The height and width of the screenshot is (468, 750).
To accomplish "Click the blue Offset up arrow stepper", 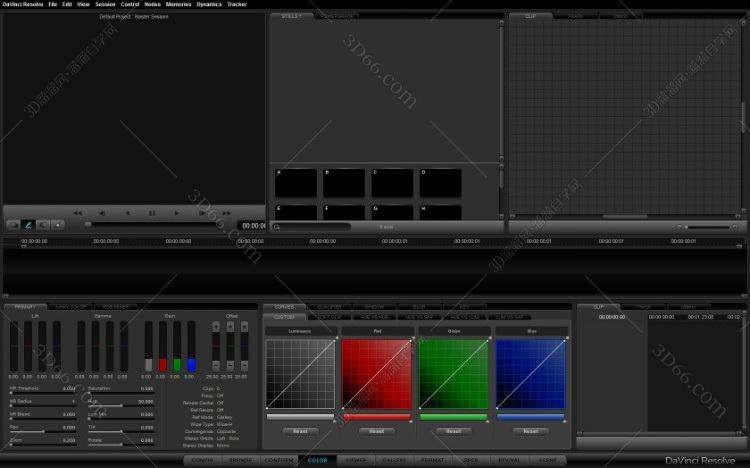I will point(244,326).
